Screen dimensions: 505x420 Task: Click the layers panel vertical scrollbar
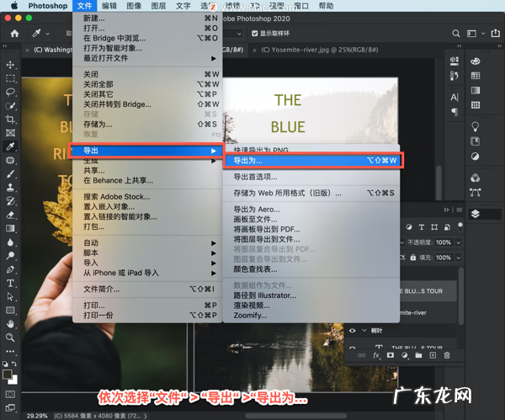pos(461,295)
